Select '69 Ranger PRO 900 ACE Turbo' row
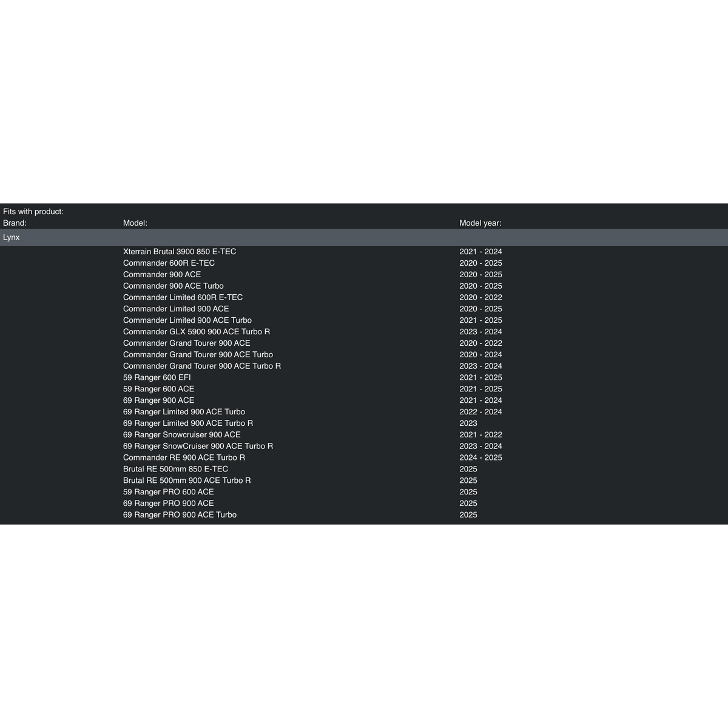Viewport: 728px width, 728px height. [180, 515]
